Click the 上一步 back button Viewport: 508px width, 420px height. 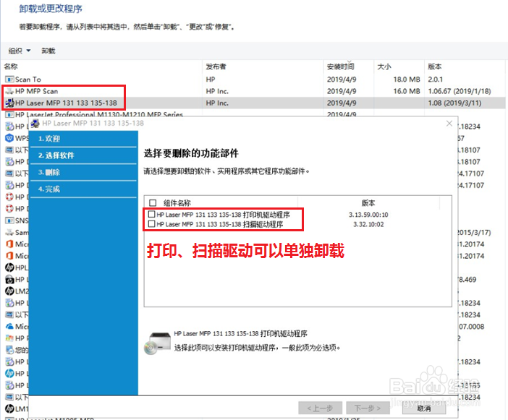320,408
